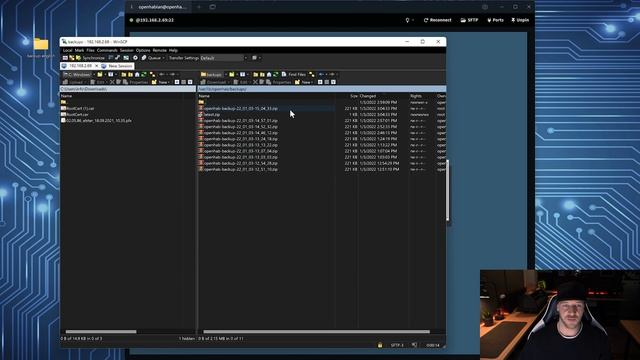Open the Remote menu
The width and height of the screenshot is (640, 360).
click(160, 50)
